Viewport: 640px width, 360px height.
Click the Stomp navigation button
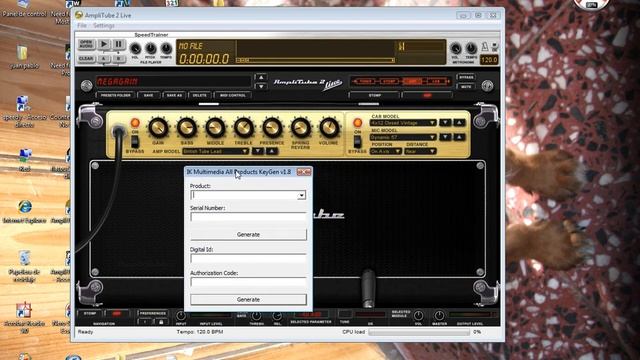(x=90, y=313)
